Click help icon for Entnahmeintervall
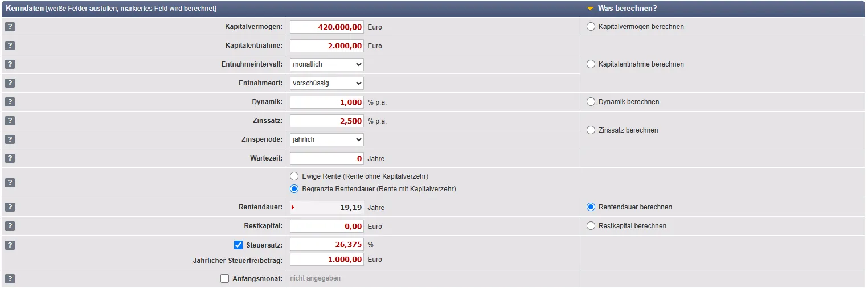 (x=10, y=64)
